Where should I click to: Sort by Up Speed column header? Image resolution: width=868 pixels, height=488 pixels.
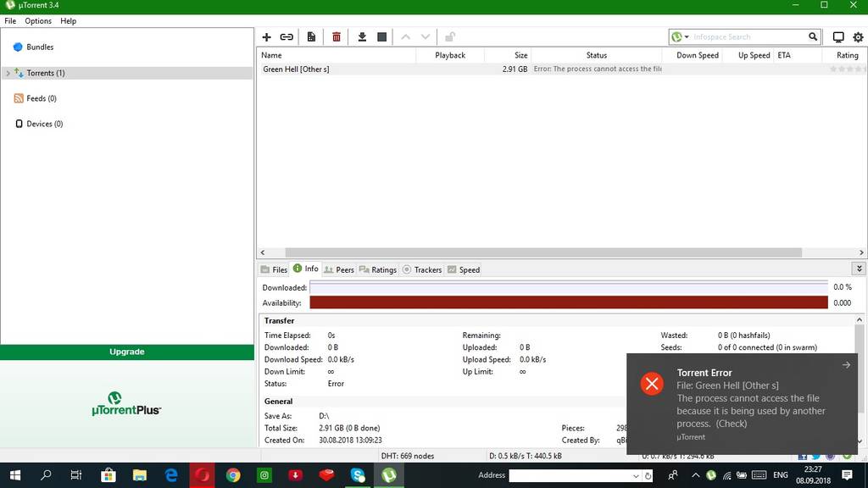point(748,55)
